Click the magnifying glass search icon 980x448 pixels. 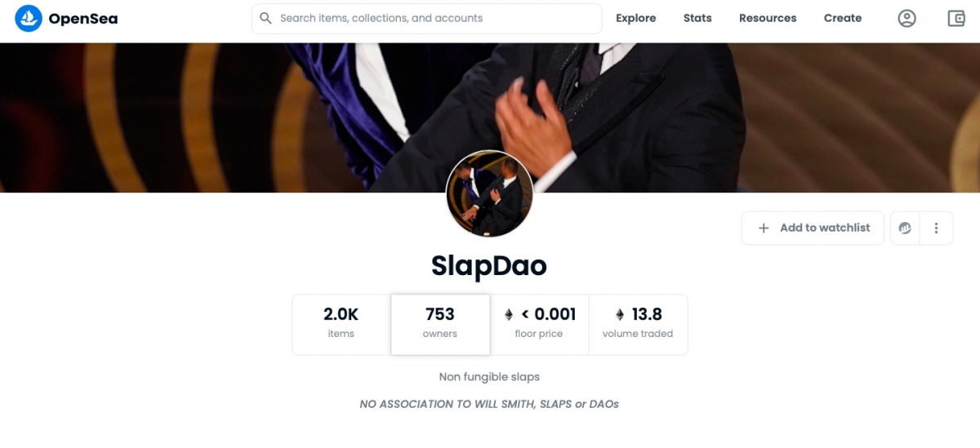265,18
